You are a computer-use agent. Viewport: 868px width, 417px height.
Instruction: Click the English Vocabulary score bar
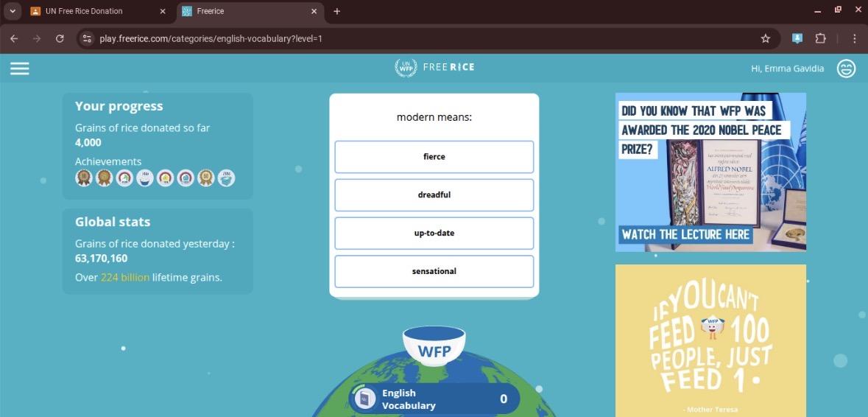point(434,399)
